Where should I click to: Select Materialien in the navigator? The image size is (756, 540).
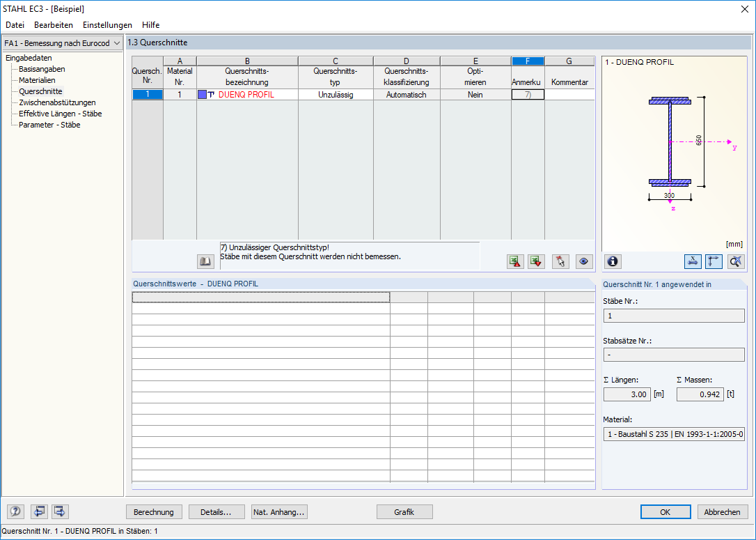37,80
